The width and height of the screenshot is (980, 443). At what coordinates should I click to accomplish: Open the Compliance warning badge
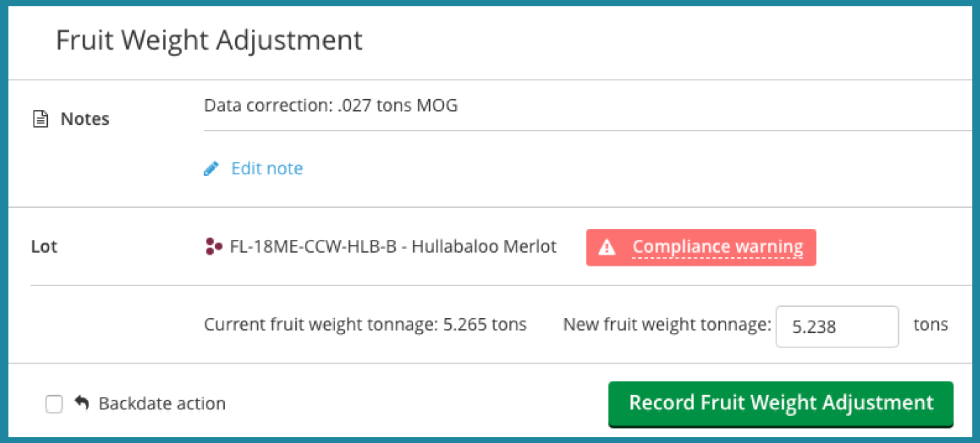pos(701,247)
